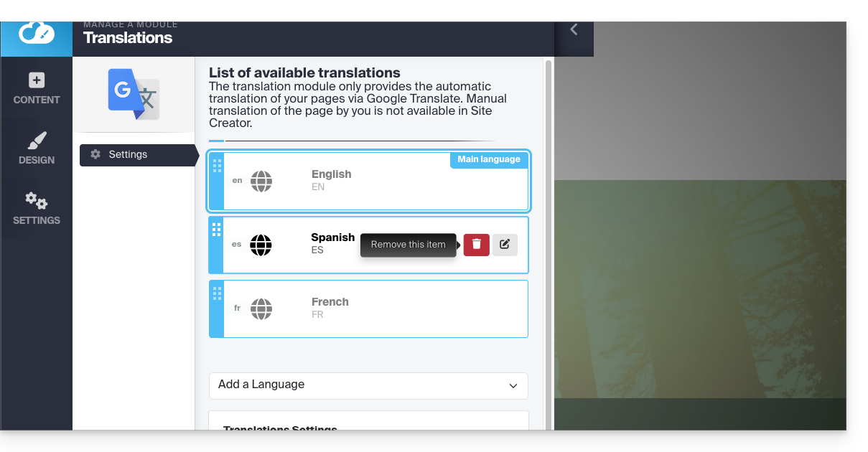Select the French language row

pyautogui.click(x=402, y=309)
